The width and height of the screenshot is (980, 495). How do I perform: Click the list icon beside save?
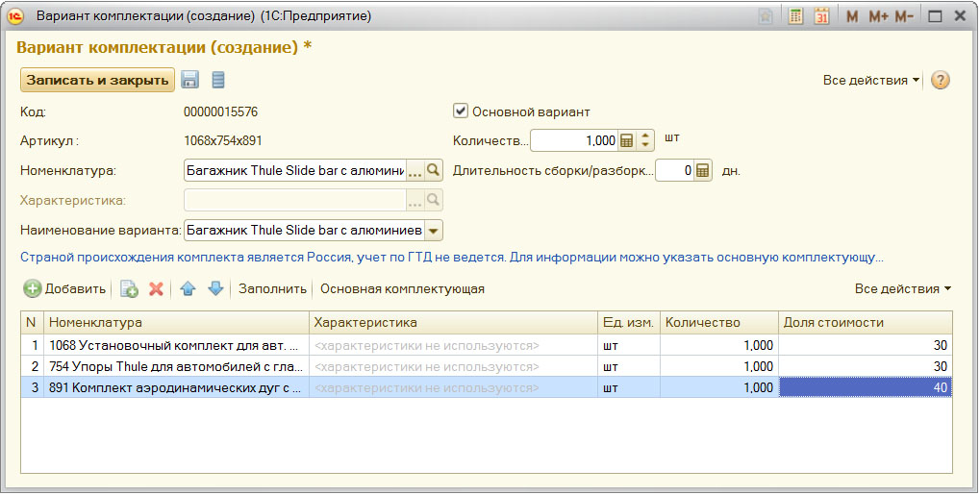click(217, 80)
